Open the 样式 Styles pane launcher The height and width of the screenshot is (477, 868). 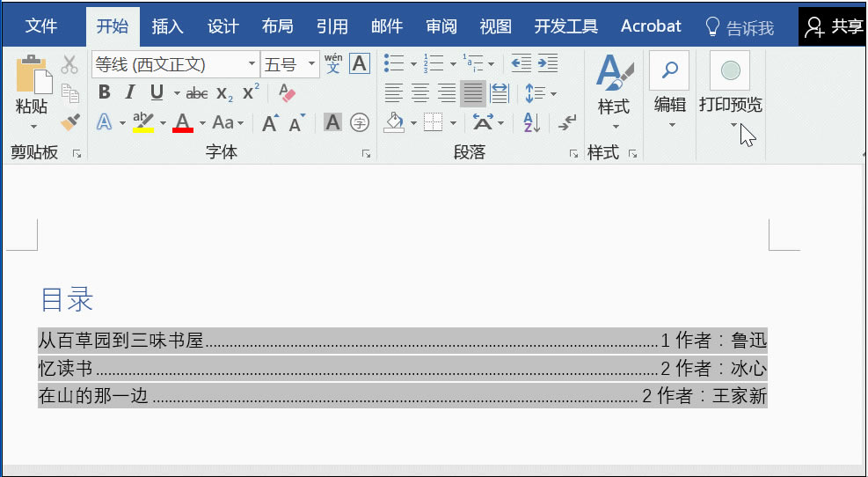[632, 153]
